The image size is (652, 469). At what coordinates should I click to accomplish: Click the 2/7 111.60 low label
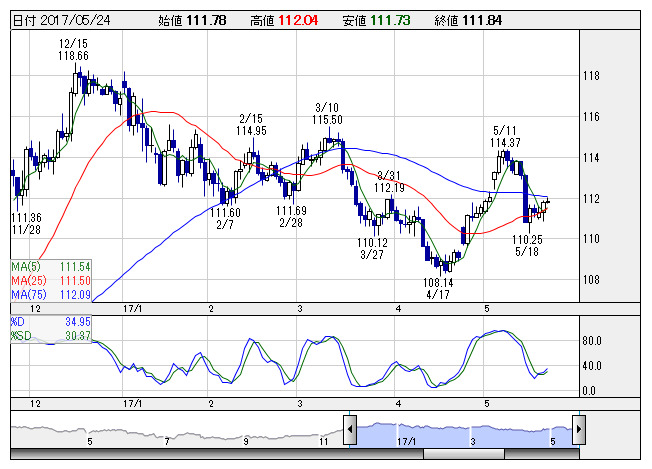pos(225,218)
